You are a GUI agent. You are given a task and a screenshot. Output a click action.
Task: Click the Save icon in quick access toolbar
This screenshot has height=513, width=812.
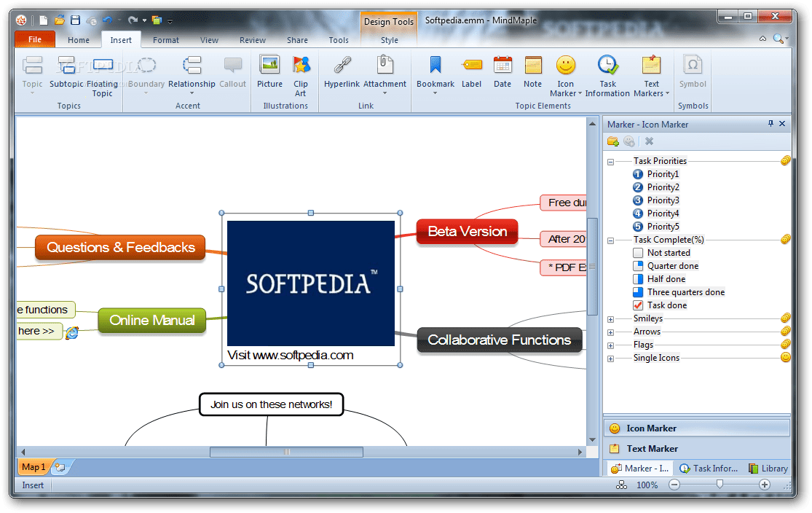coord(76,20)
